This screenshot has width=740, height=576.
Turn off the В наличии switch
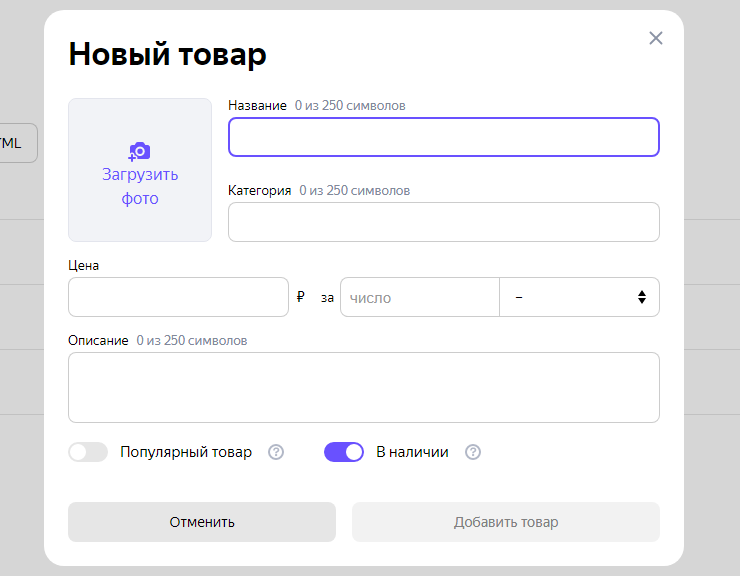343,452
